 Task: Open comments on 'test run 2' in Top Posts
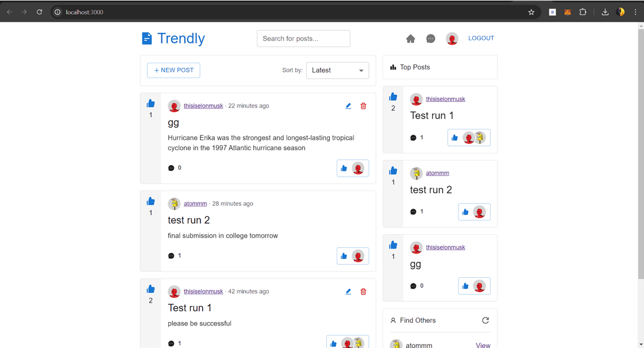click(x=413, y=212)
